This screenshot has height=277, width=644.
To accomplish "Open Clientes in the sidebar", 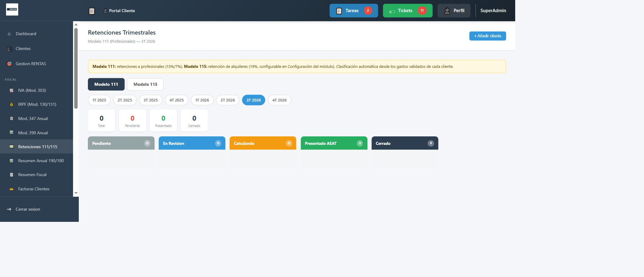I will (x=36, y=48).
